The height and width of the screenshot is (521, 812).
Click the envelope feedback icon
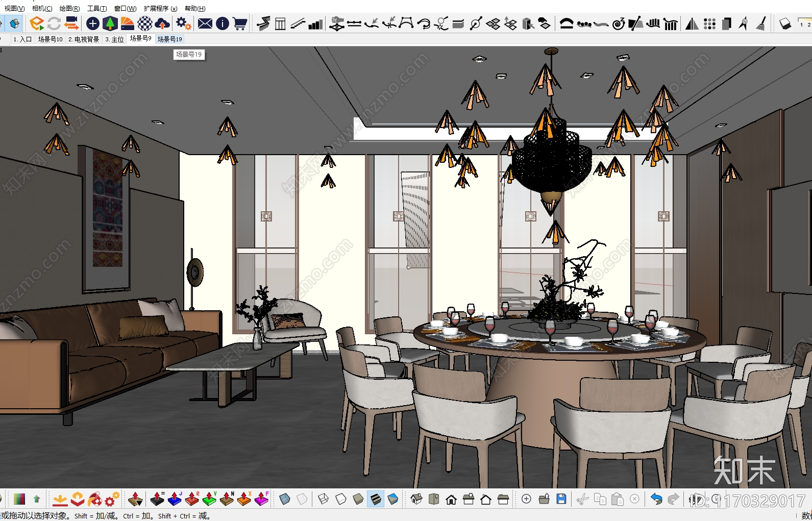coord(205,23)
